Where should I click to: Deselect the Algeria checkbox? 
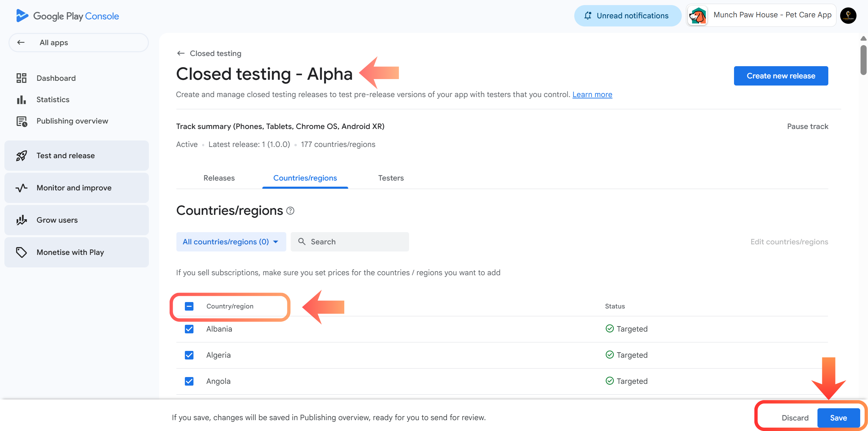(189, 355)
